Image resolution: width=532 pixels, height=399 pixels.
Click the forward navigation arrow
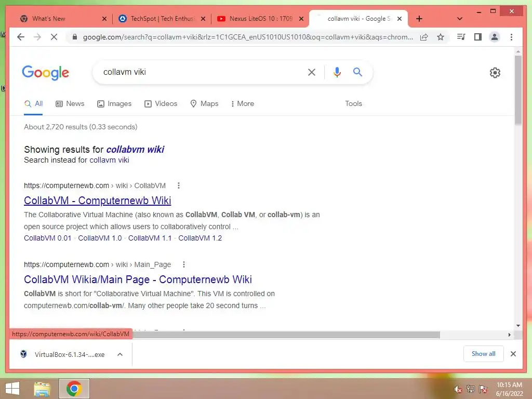37,37
